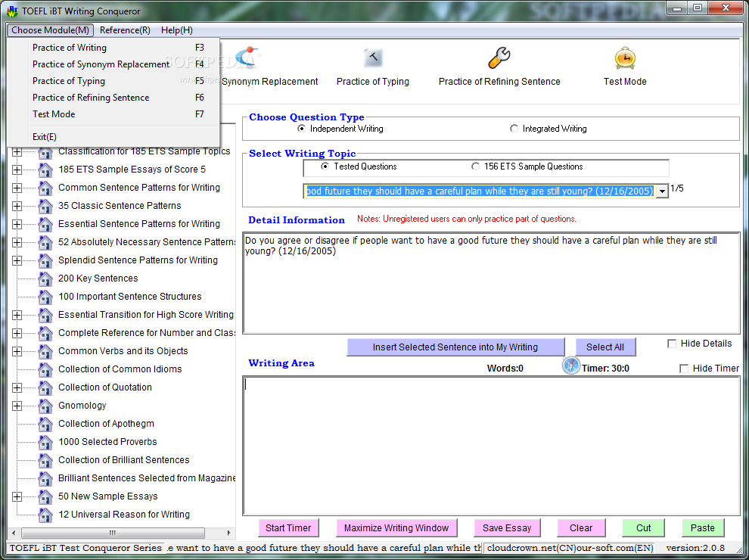Choose Practice of Writing menu entry

[x=113, y=48]
